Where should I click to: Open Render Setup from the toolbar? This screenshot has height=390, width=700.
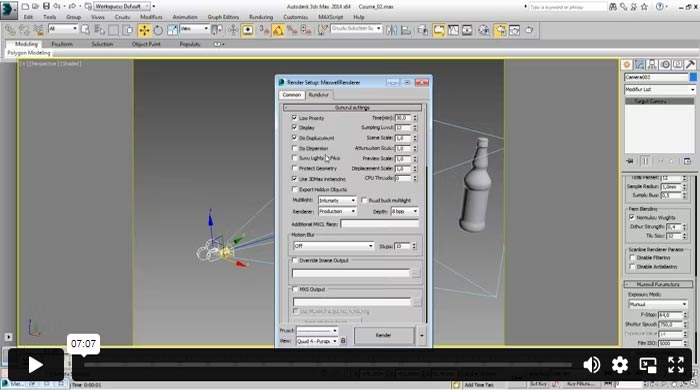pos(500,30)
